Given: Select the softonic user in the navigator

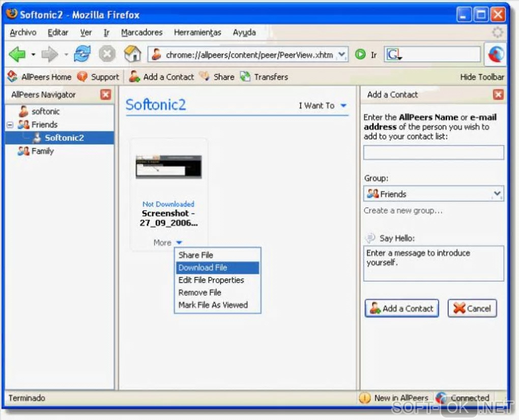Looking at the screenshot, I should point(39,111).
